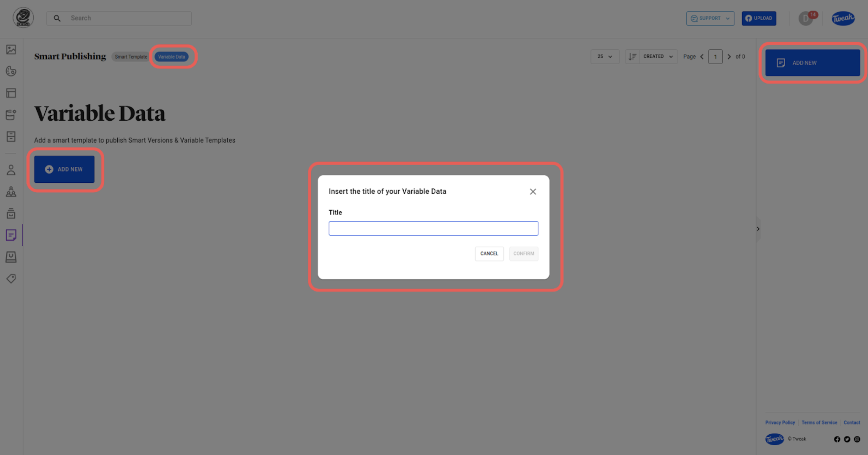Select the Variable Data tab
The image size is (868, 455).
(x=171, y=57)
